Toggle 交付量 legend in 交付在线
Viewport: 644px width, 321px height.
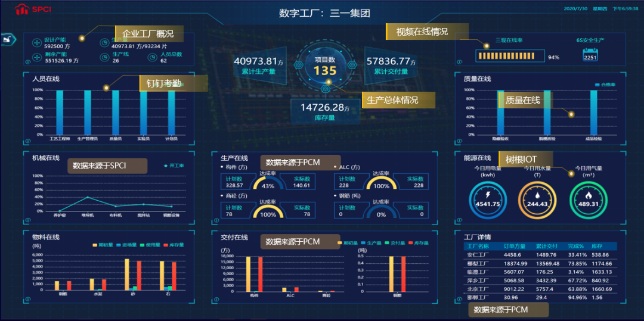coord(395,243)
